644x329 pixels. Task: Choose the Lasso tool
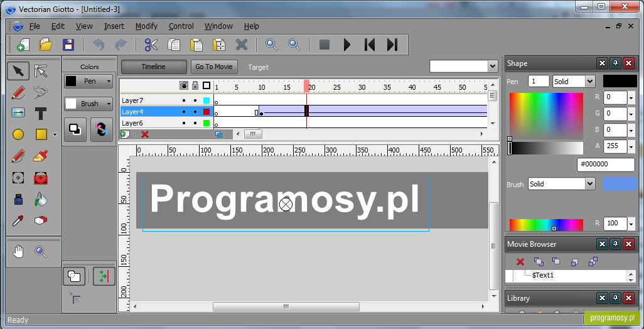[41, 92]
